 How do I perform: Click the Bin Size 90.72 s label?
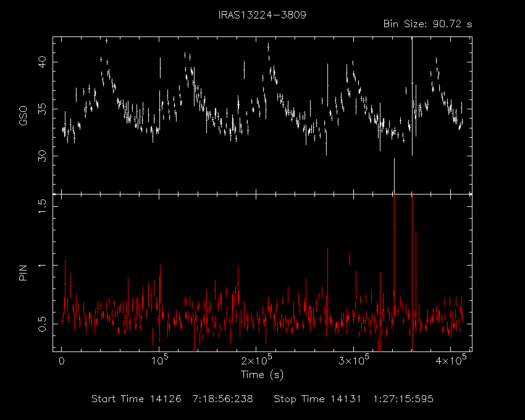pyautogui.click(x=427, y=24)
